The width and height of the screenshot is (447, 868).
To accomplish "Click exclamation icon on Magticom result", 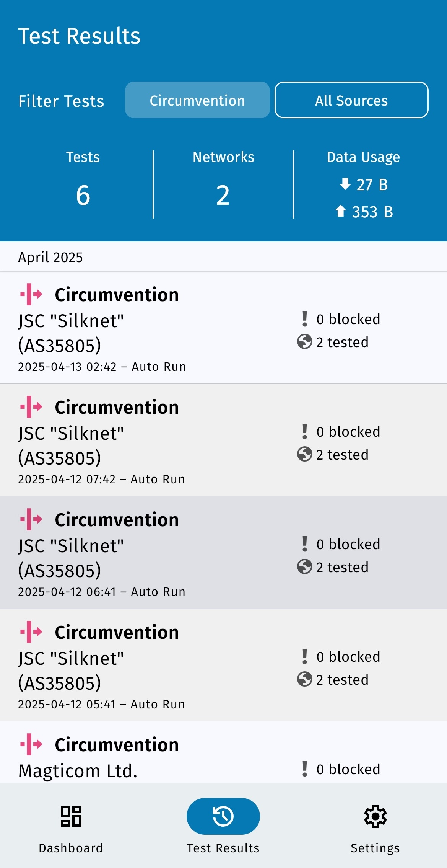I will 304,769.
